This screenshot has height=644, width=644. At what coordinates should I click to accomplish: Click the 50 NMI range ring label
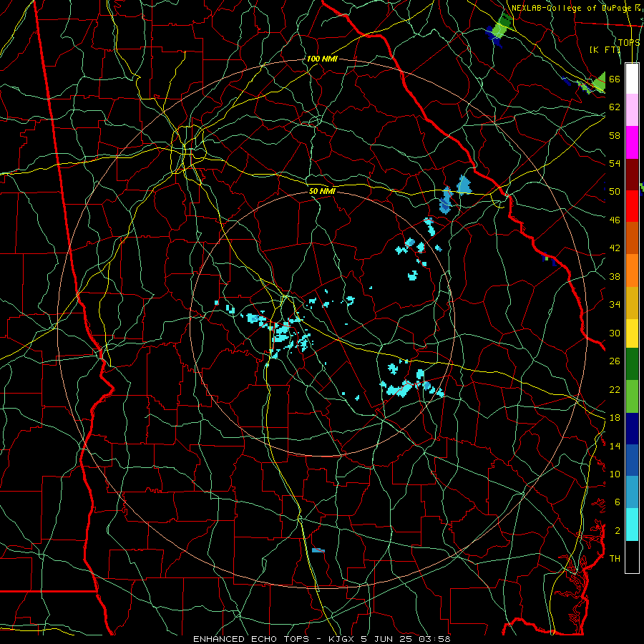click(322, 191)
